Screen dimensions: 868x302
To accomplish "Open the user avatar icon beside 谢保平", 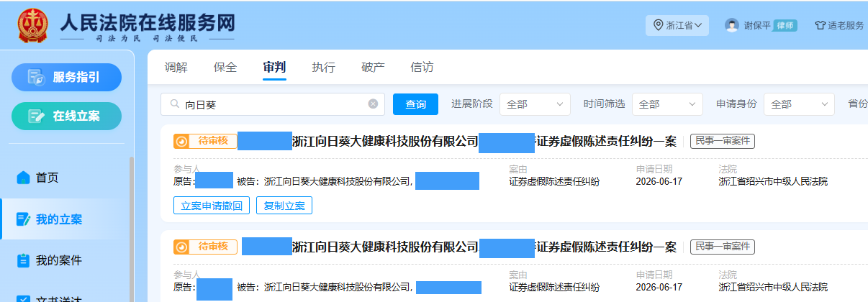I will (732, 25).
